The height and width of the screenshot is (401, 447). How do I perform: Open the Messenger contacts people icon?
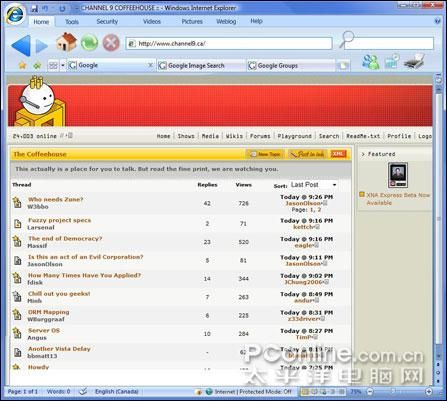[x=371, y=62]
